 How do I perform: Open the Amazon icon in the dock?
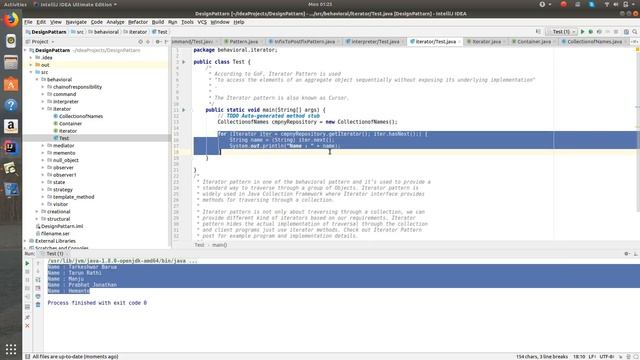[11, 126]
